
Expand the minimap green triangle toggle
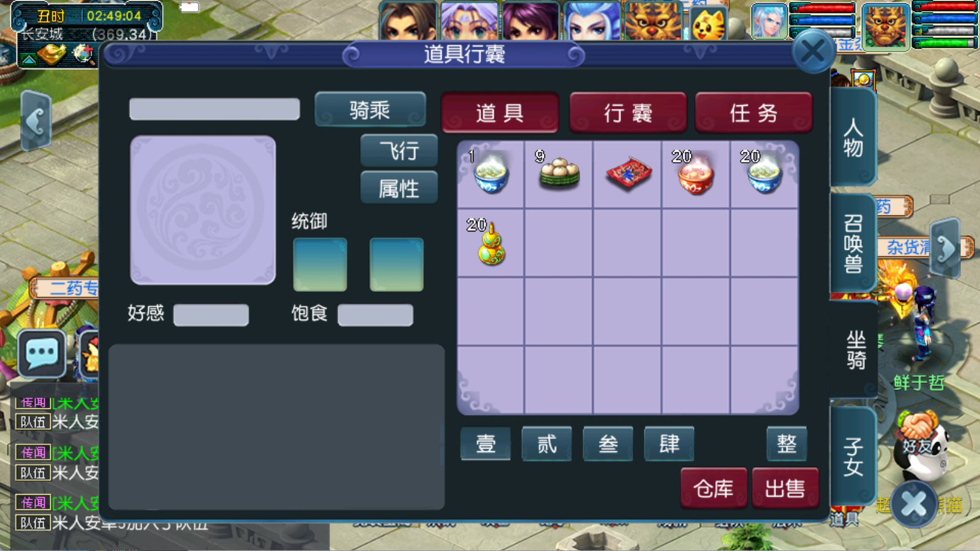click(28, 59)
